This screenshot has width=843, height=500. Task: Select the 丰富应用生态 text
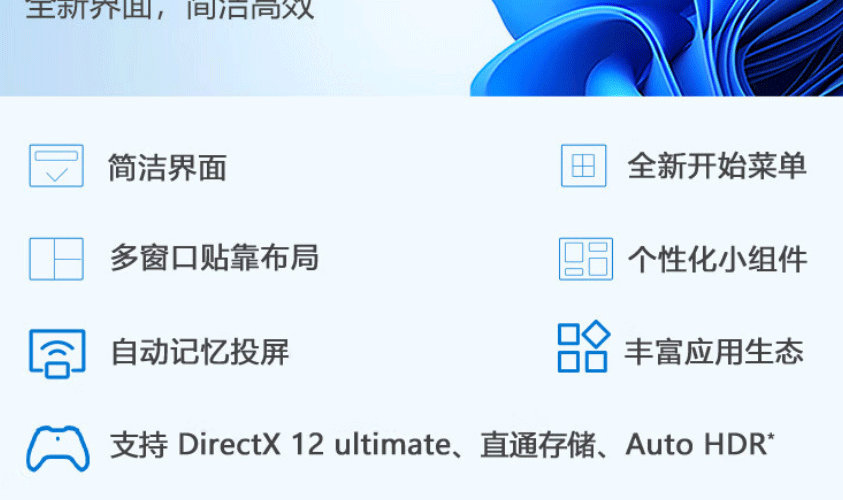point(715,352)
